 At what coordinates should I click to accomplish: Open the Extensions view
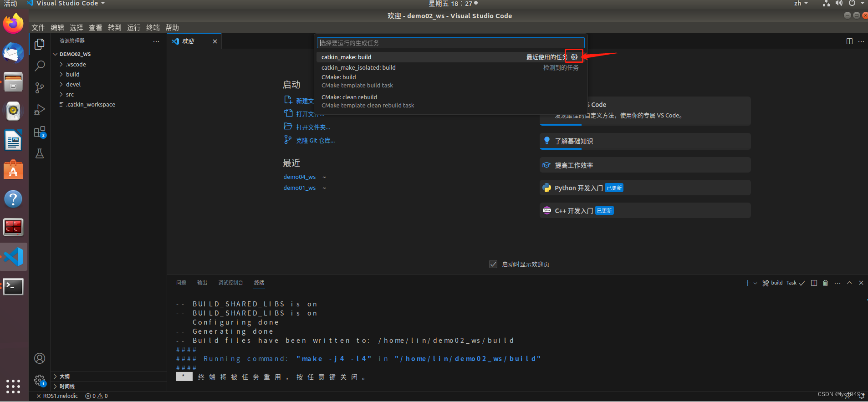40,132
